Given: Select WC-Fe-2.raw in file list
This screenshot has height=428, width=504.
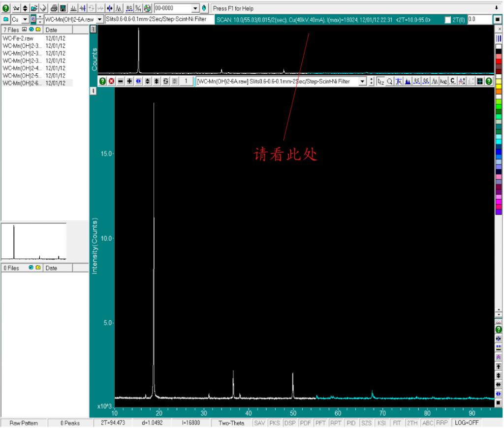Looking at the screenshot, I should click(18, 38).
